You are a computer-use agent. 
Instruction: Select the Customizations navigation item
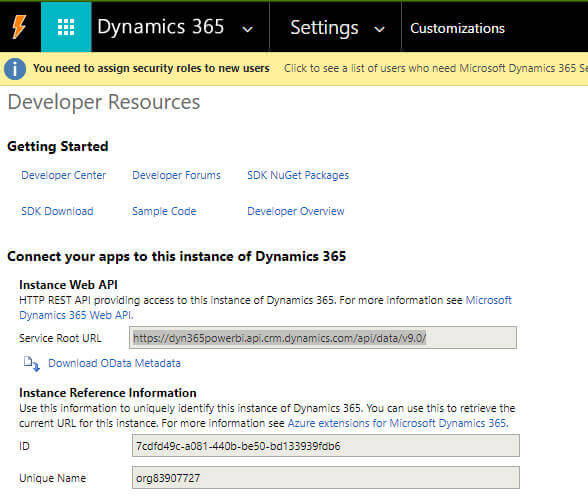[457, 28]
